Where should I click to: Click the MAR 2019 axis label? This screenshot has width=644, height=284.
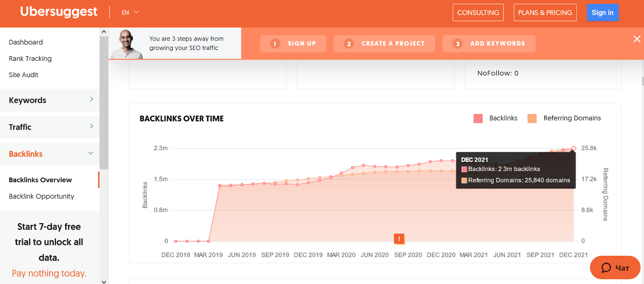pos(208,255)
